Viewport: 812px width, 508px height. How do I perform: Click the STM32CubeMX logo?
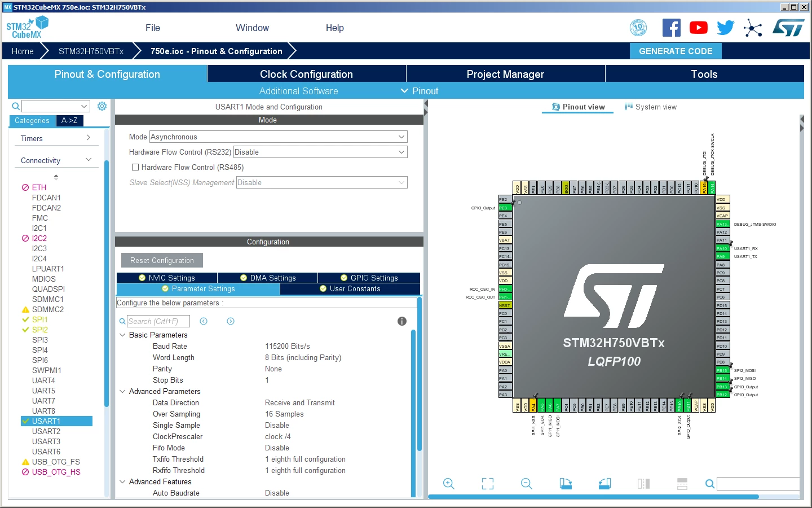(27, 28)
